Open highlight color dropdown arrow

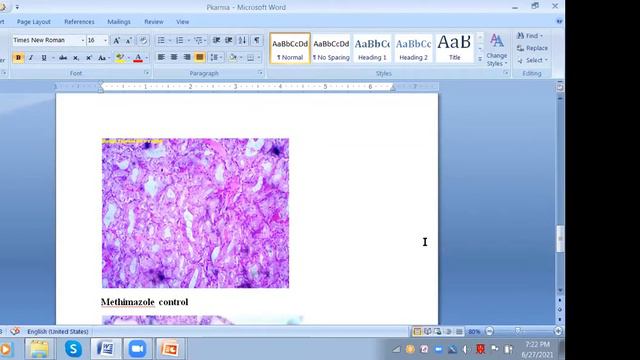pos(128,58)
